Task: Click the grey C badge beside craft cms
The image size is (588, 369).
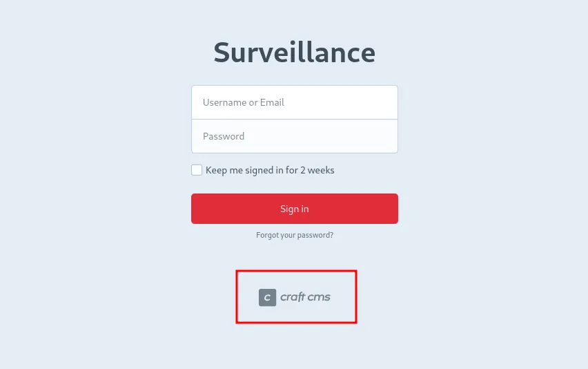Action: (x=267, y=297)
